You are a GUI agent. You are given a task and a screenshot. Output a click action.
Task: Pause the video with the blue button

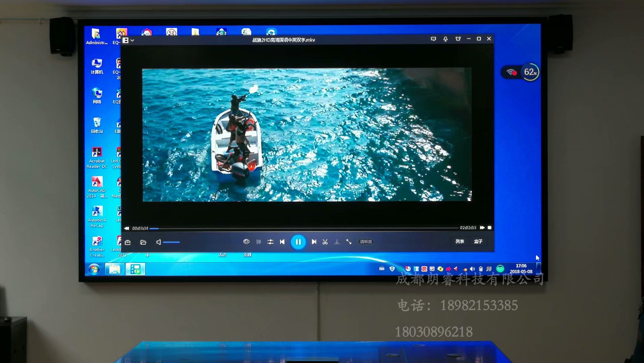point(298,242)
